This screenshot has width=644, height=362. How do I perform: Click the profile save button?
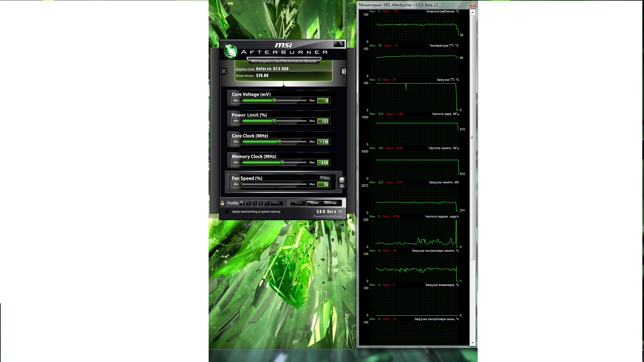276,203
